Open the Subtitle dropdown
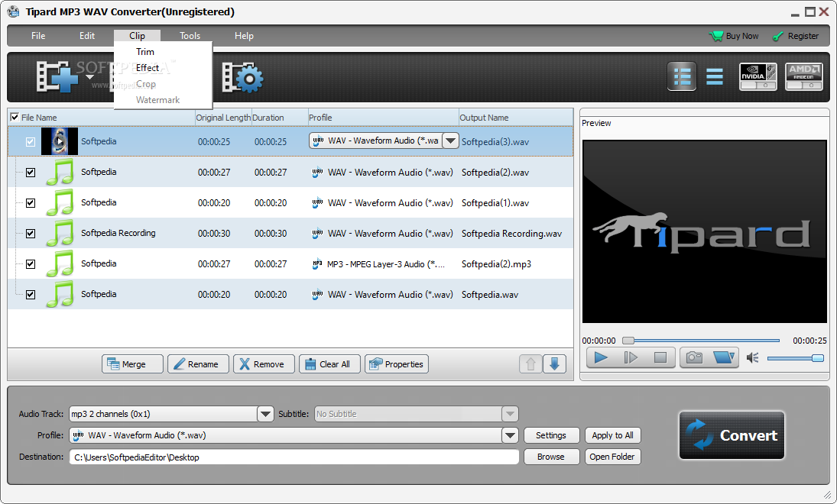 [510, 414]
